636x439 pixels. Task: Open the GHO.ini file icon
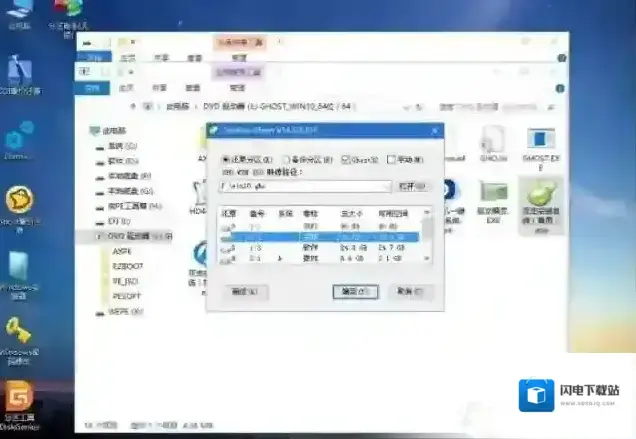click(x=492, y=143)
